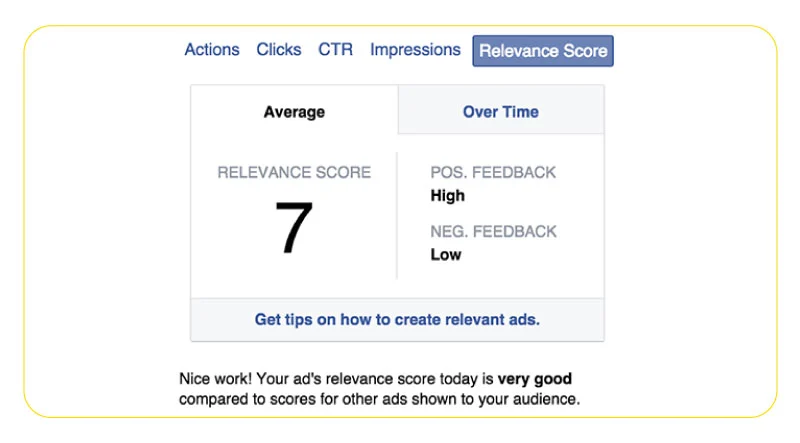Click the bold 'very good' text

point(535,379)
